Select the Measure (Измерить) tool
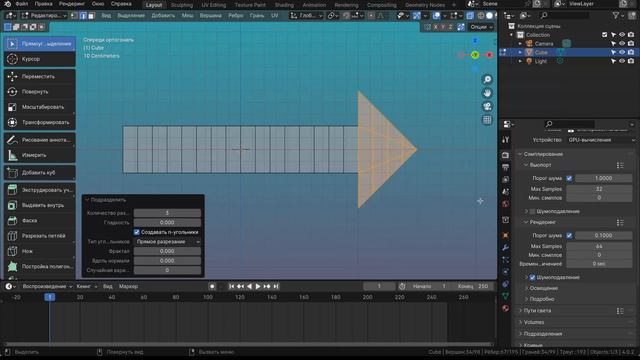Viewport: 640px width, 360px height. [x=40, y=155]
